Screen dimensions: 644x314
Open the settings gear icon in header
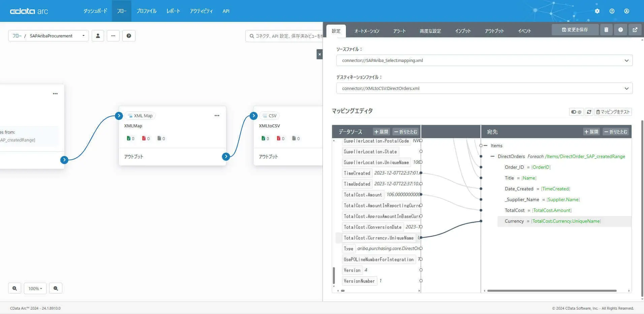click(x=597, y=11)
